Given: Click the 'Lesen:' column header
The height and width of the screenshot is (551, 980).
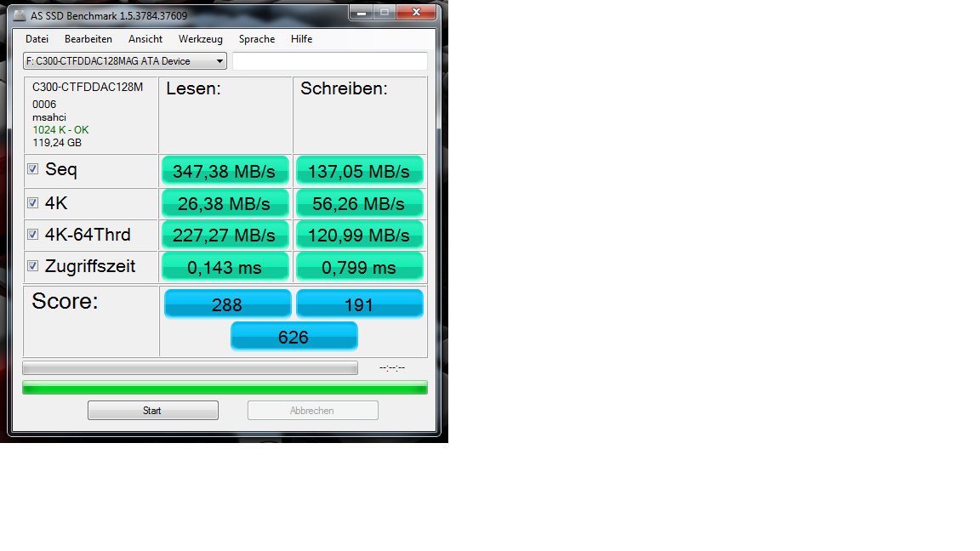Looking at the screenshot, I should click(x=193, y=88).
